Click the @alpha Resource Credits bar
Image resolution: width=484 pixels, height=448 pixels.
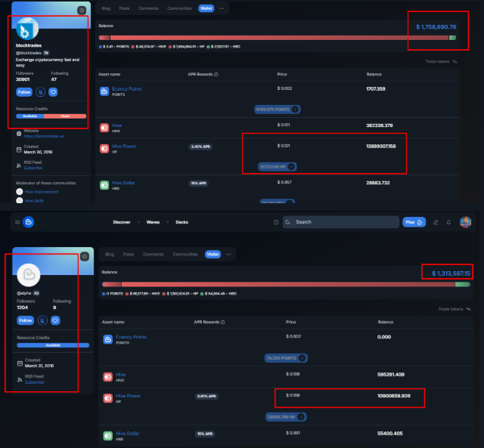pyautogui.click(x=53, y=344)
